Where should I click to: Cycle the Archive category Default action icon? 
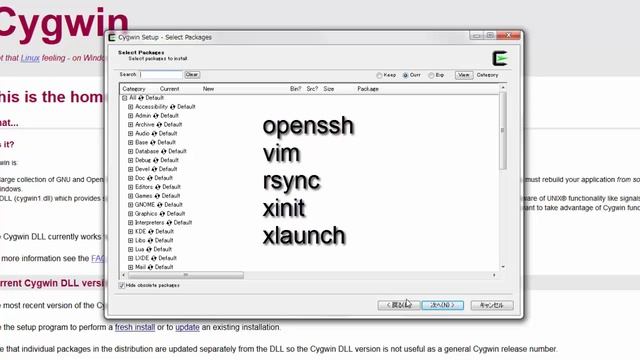coord(159,125)
